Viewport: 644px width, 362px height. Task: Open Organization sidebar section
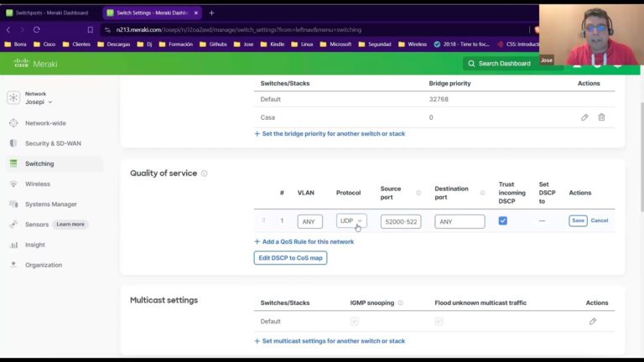tap(44, 265)
